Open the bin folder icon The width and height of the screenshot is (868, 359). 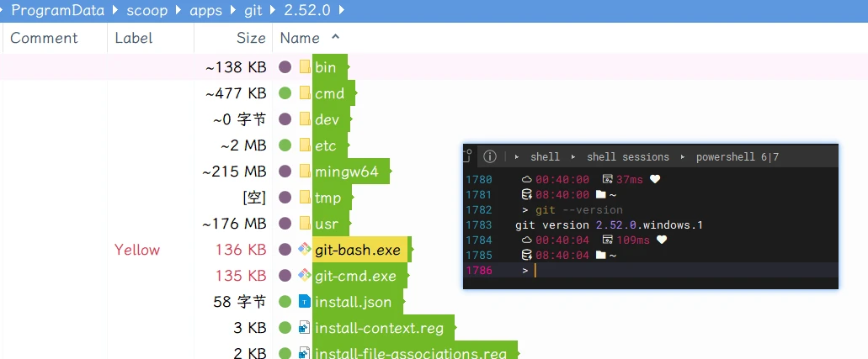click(x=305, y=67)
